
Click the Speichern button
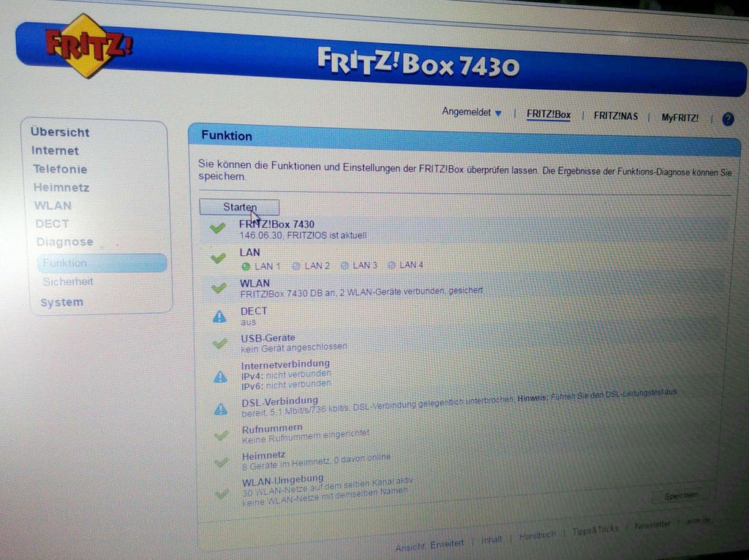[680, 496]
